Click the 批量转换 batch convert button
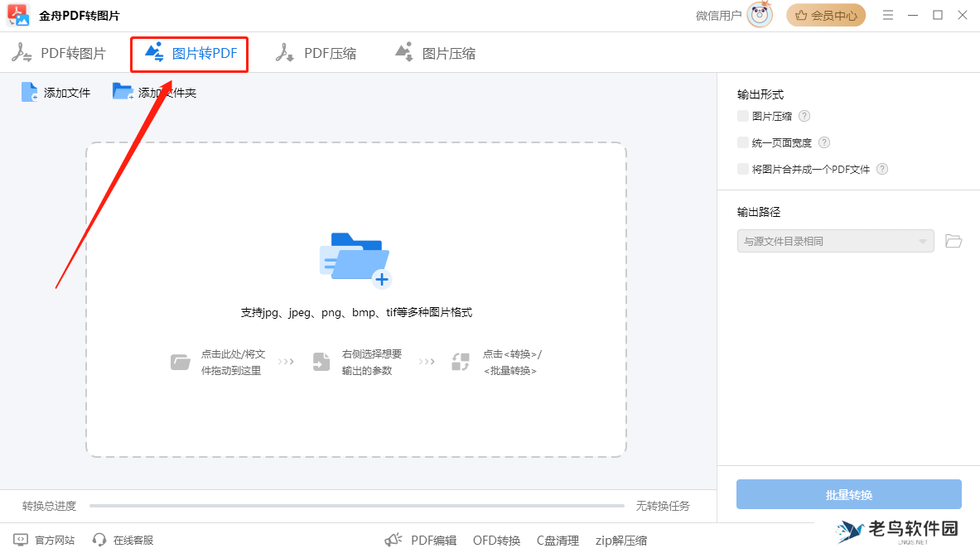 [848, 494]
